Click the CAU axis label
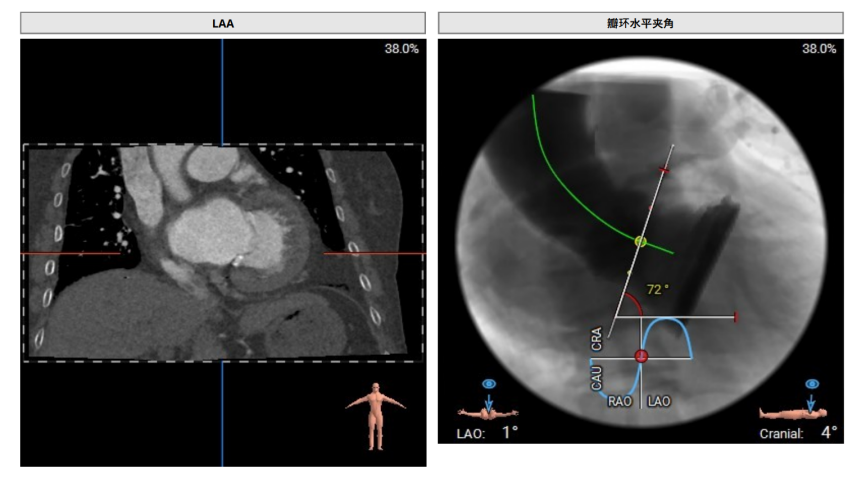 (x=596, y=378)
